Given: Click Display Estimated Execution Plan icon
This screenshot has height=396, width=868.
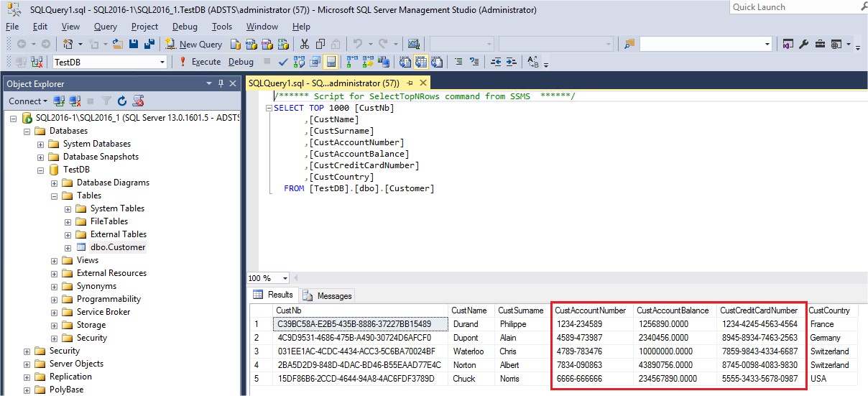Looking at the screenshot, I should coord(299,62).
